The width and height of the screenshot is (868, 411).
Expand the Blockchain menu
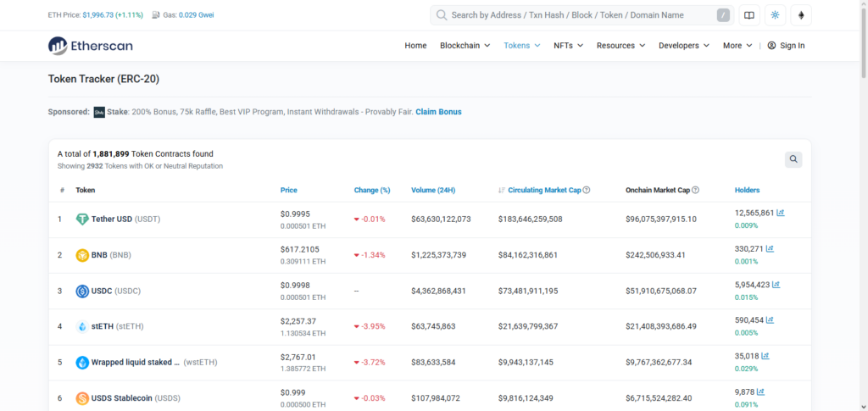pyautogui.click(x=465, y=46)
